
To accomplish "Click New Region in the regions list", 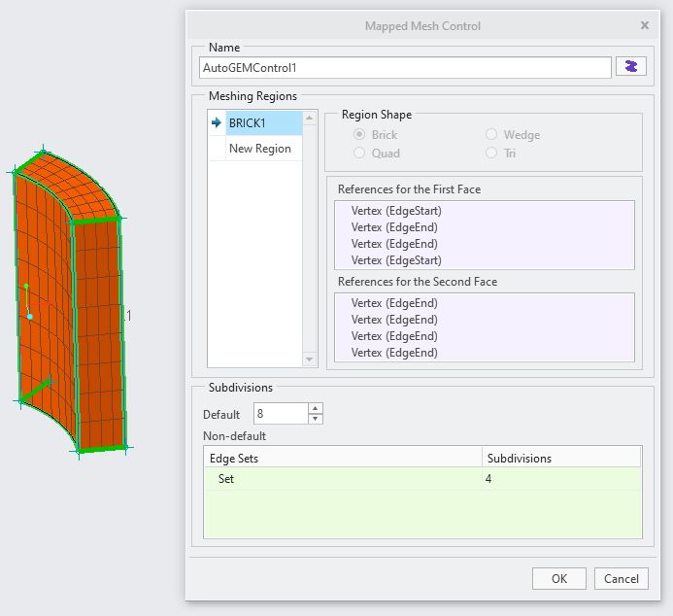I will click(259, 149).
